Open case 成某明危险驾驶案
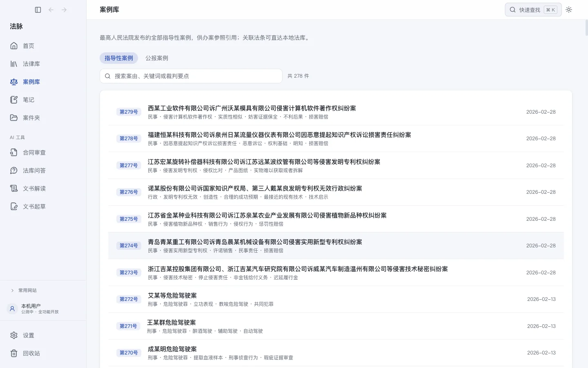The width and height of the screenshot is (588, 368). point(336,353)
